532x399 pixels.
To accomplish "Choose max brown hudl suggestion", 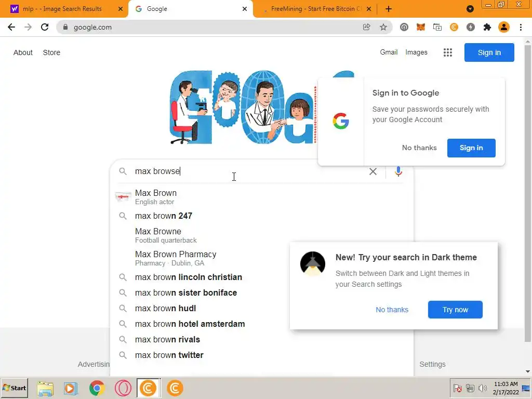I will [x=200, y=309].
